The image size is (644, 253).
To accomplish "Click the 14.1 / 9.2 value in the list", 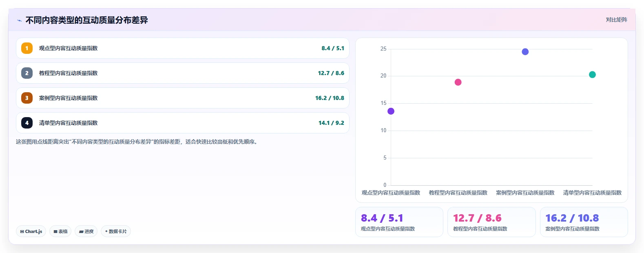I will point(331,123).
